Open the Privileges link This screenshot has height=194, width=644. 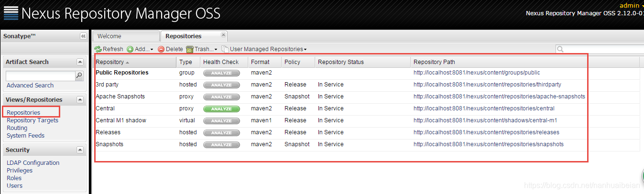(20, 171)
